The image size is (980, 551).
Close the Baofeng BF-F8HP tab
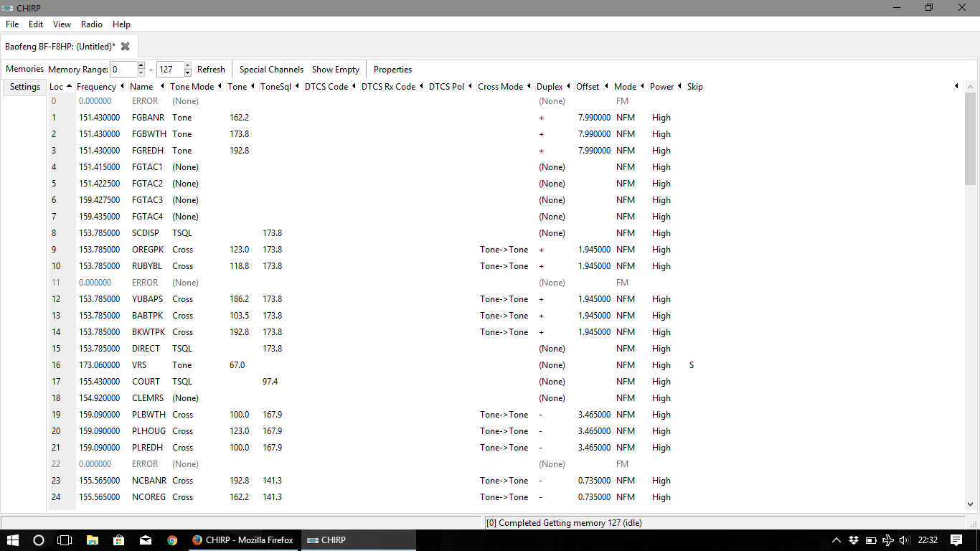click(125, 46)
